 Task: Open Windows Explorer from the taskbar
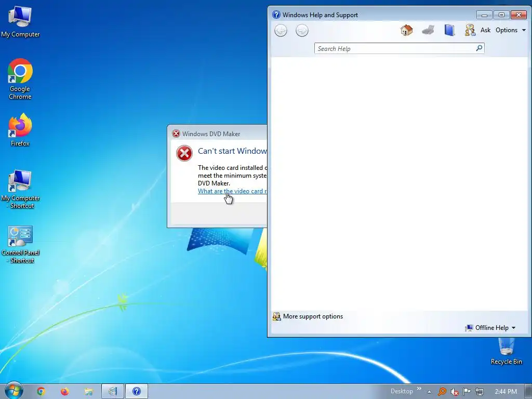[88, 392]
